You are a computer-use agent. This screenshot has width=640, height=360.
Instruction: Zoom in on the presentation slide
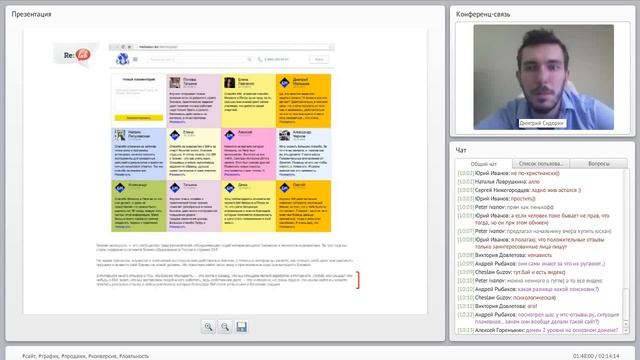pyautogui.click(x=209, y=327)
